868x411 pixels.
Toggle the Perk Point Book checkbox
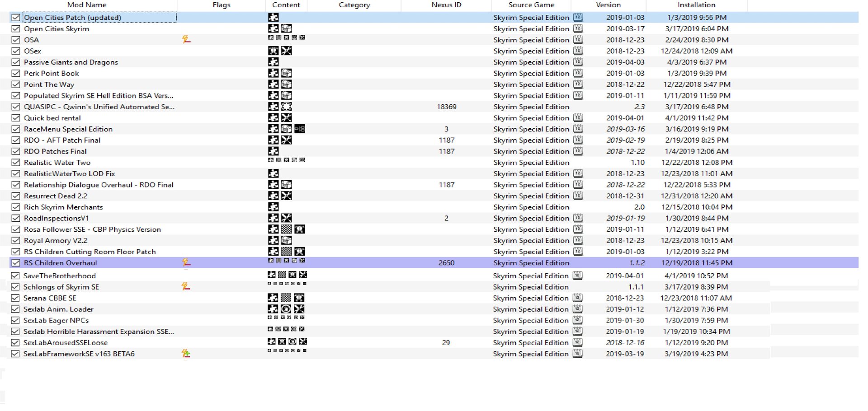click(x=16, y=73)
